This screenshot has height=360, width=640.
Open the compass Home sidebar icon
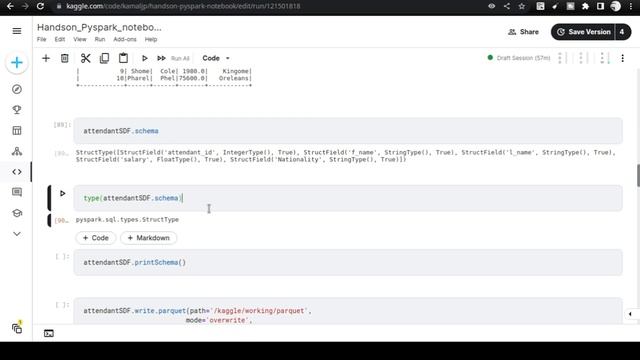[x=17, y=89]
